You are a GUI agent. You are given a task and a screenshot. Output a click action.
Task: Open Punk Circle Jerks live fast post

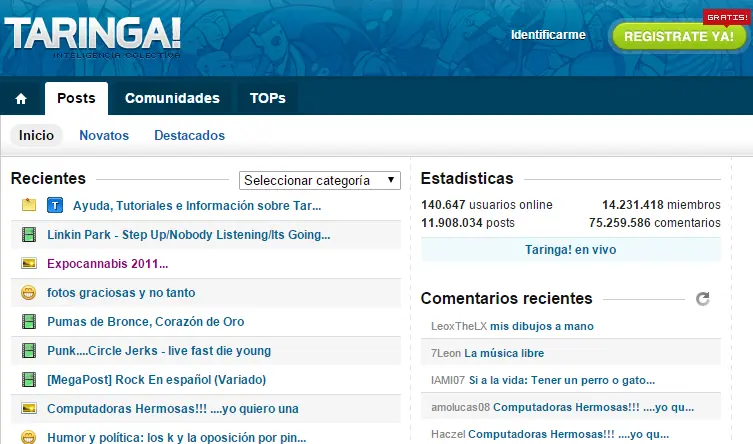point(159,351)
